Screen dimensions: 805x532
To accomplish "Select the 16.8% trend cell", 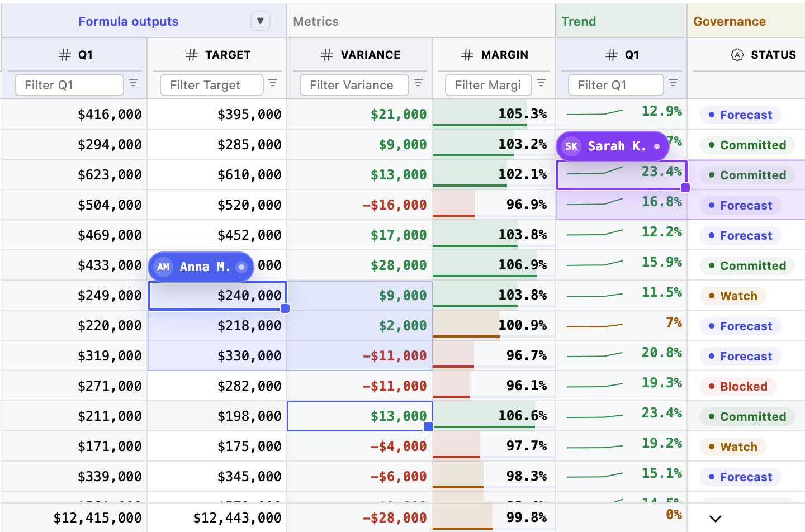I will coord(622,205).
